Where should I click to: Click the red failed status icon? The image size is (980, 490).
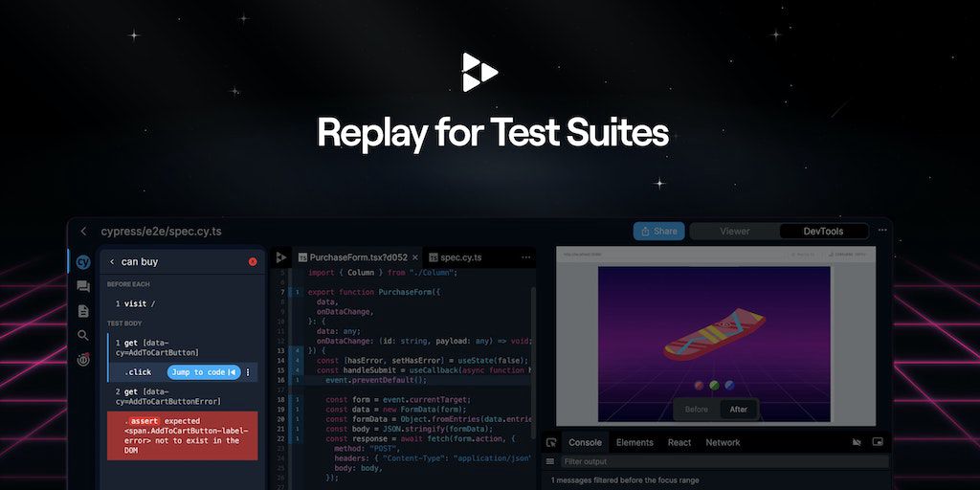(x=253, y=262)
